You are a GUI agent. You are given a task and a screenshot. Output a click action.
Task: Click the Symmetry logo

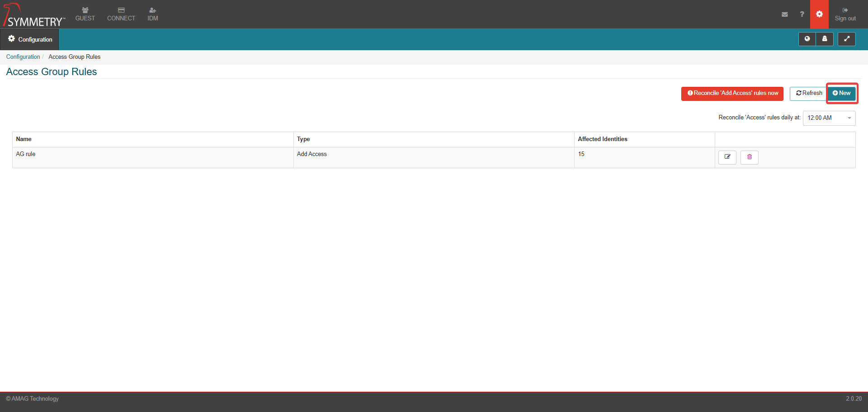coord(34,15)
